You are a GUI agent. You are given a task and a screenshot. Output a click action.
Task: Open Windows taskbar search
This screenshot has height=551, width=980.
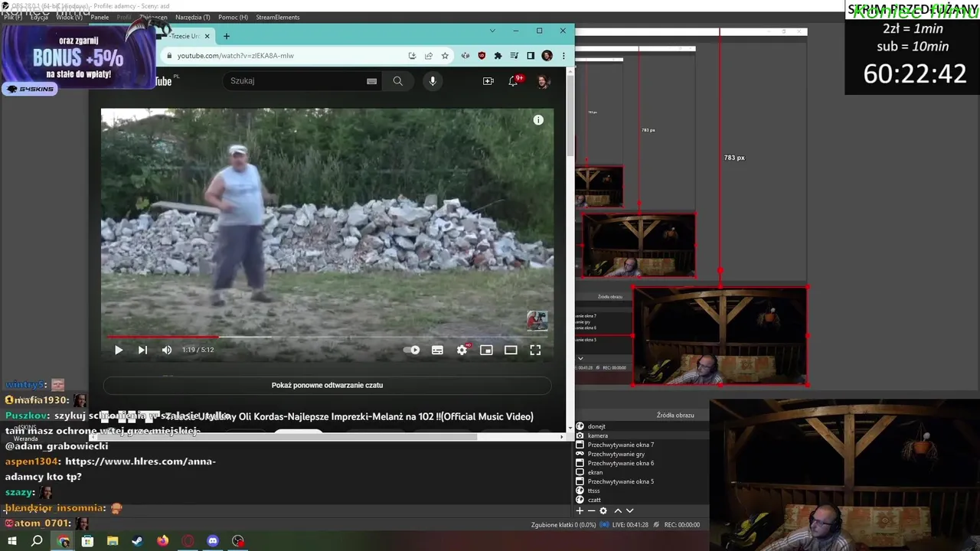(37, 541)
